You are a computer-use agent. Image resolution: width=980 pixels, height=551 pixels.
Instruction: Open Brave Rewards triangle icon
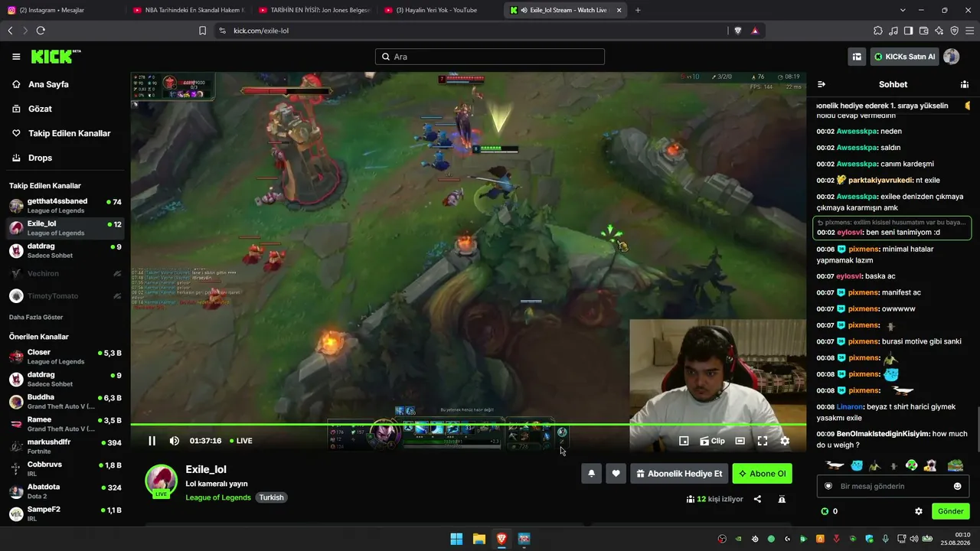pyautogui.click(x=755, y=31)
